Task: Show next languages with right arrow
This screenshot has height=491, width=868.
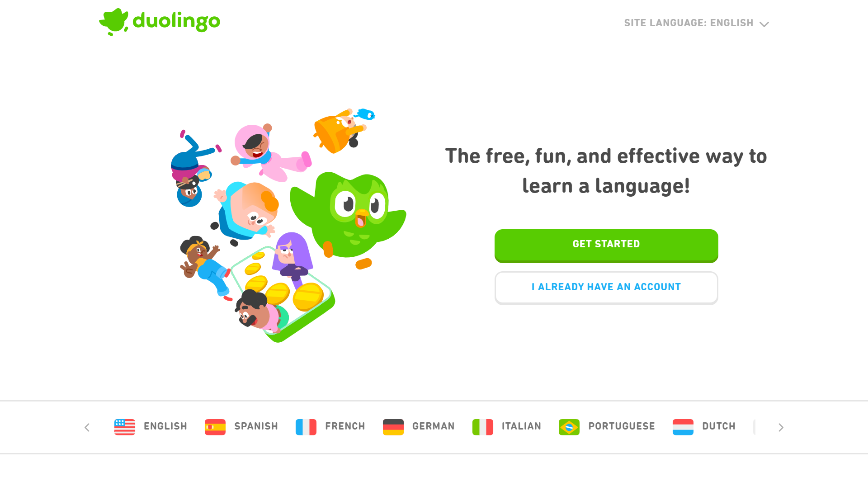Action: pos(781,427)
